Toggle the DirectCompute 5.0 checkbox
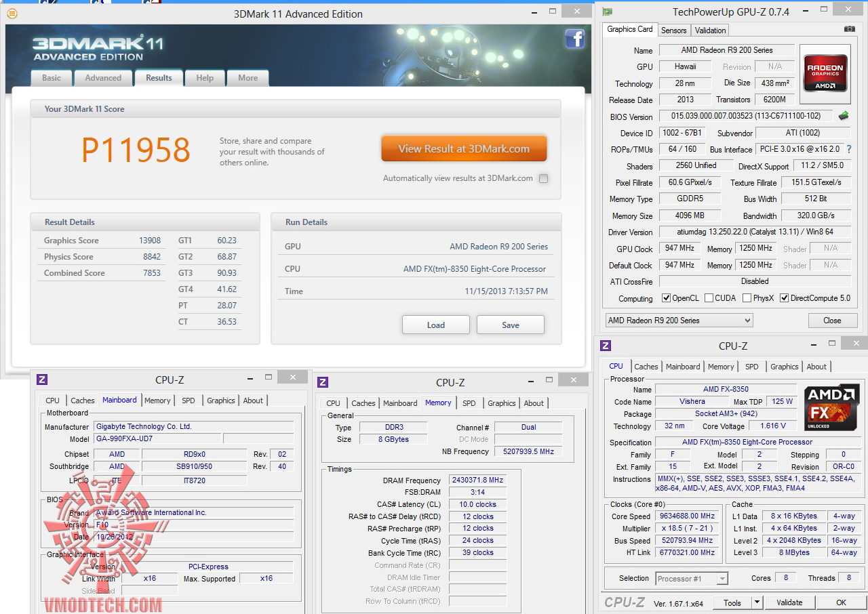The image size is (868, 614). (784, 298)
